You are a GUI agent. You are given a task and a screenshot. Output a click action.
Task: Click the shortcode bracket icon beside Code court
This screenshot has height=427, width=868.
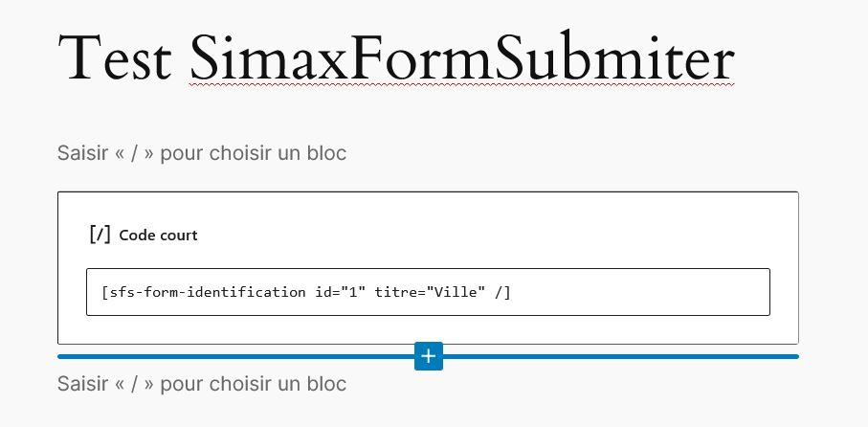(x=100, y=235)
